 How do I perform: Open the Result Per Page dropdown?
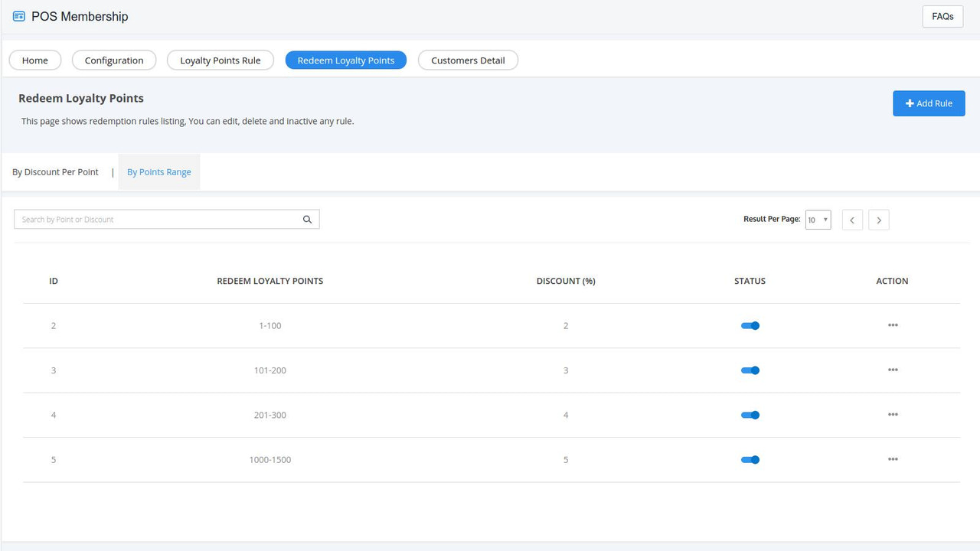tap(818, 220)
